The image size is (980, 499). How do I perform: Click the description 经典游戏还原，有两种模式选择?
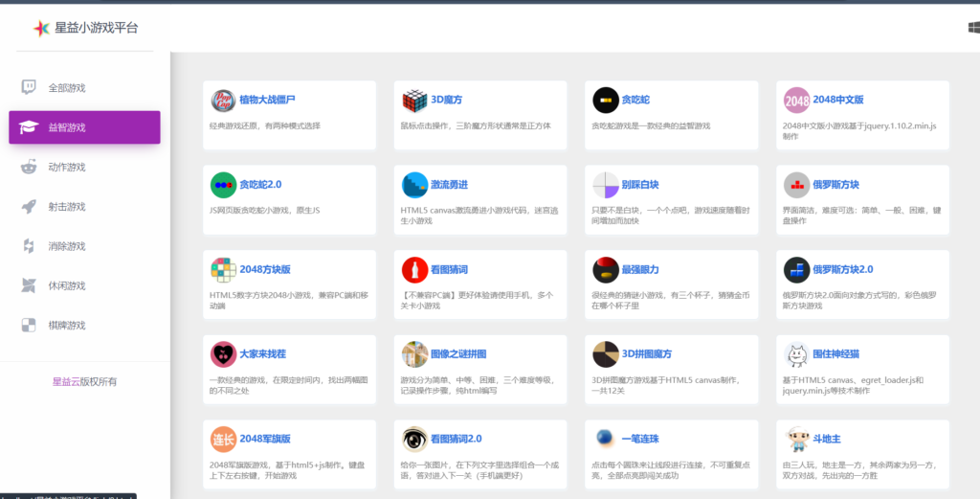click(265, 125)
